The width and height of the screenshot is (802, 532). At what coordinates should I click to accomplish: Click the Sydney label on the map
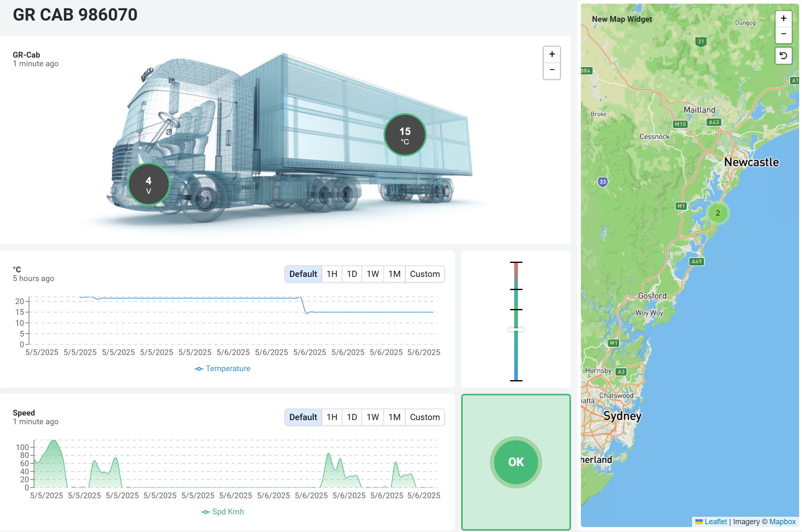pyautogui.click(x=622, y=416)
